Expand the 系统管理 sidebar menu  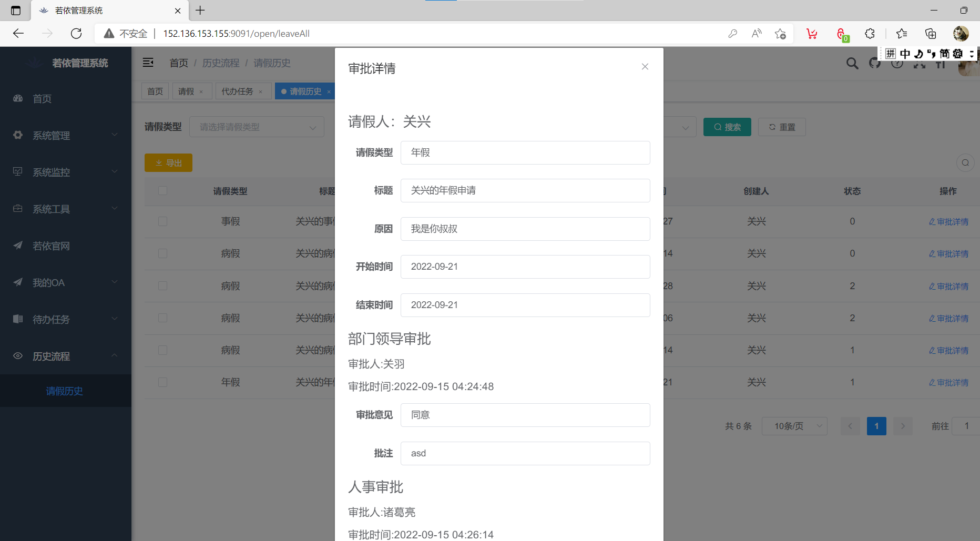tap(66, 135)
